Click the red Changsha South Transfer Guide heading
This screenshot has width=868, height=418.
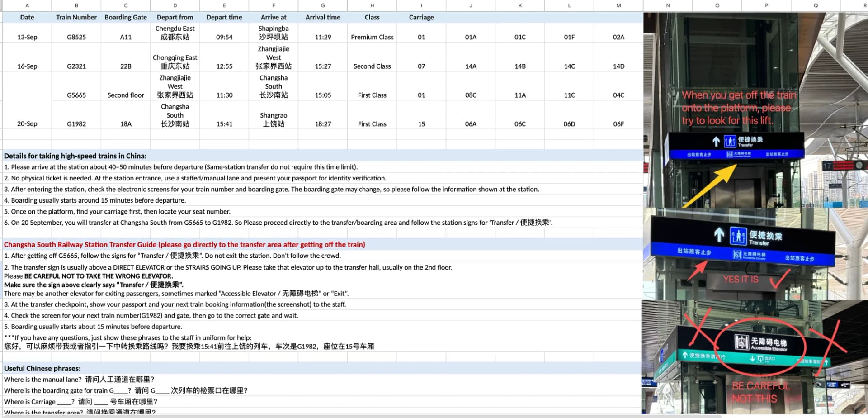(x=184, y=244)
